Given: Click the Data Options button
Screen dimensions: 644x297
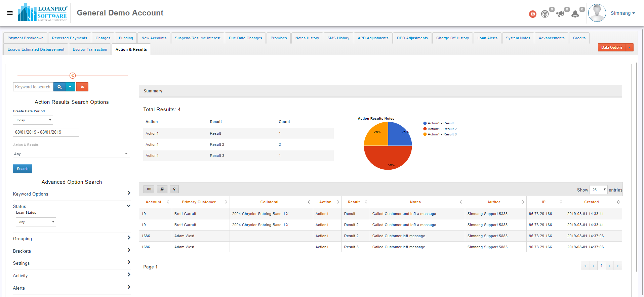Looking at the screenshot, I should (612, 47).
